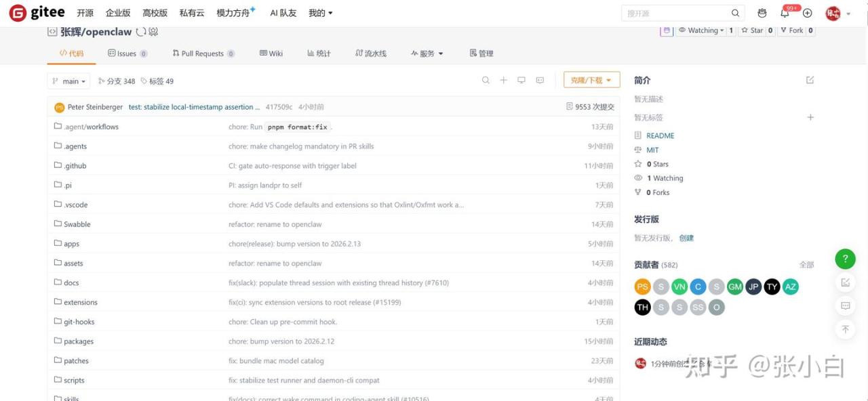Click the plus create icon in header
The image size is (868, 401).
807,14
